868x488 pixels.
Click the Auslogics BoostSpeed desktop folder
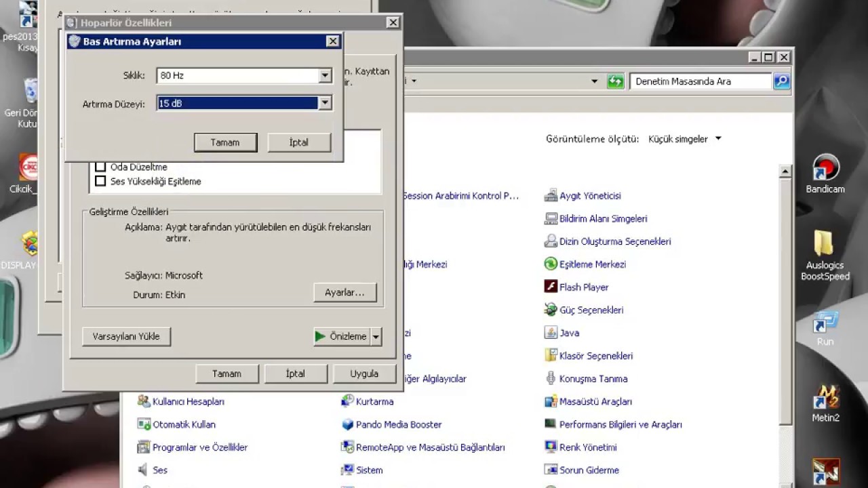click(825, 255)
